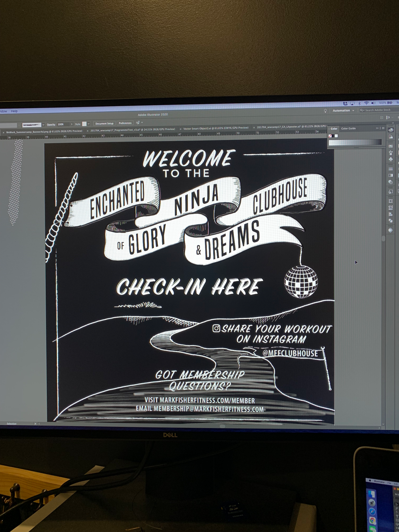Viewport: 399px width, 532px height.
Task: Open the Gradient panel dock icon
Action: (391, 175)
